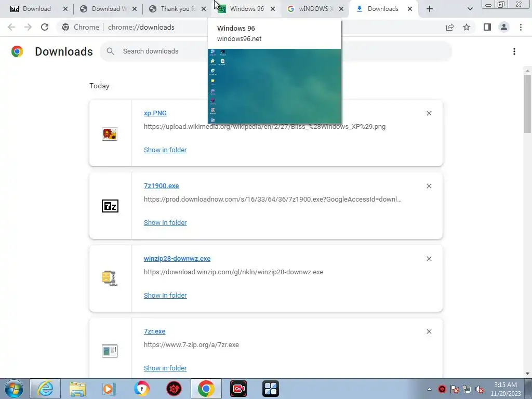This screenshot has height=399, width=532.
Task: Show winzip28-downwz.exe in folder
Action: point(165,296)
